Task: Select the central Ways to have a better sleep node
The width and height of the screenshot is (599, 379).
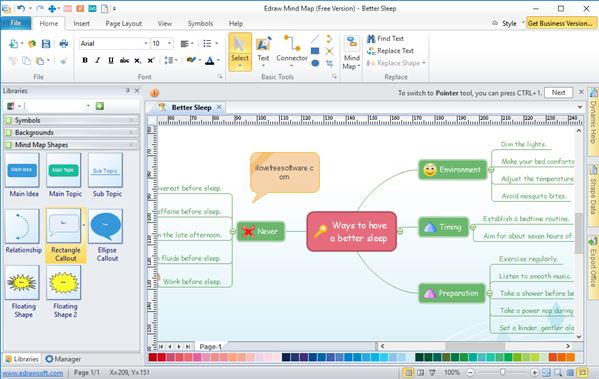Action: [351, 232]
